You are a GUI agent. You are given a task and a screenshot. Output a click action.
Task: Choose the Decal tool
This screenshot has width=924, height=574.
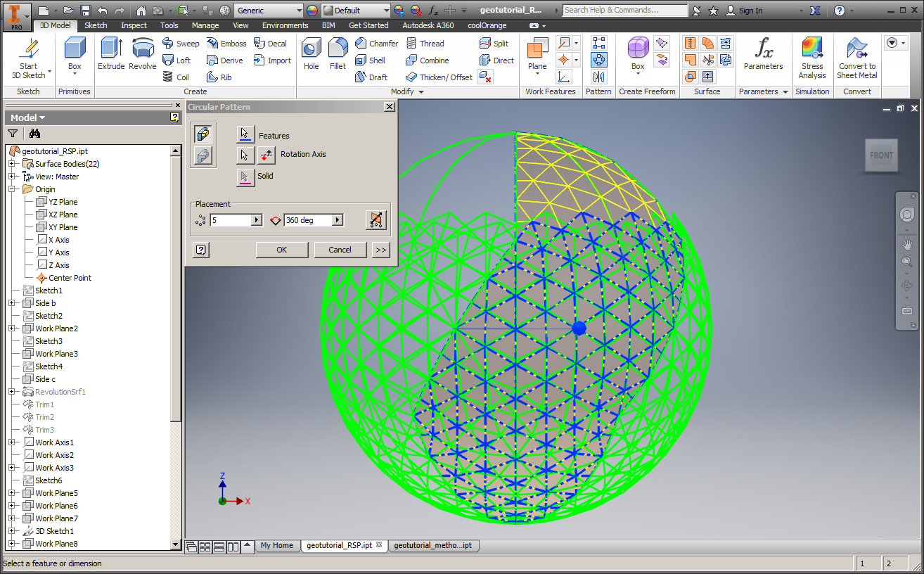(x=271, y=44)
